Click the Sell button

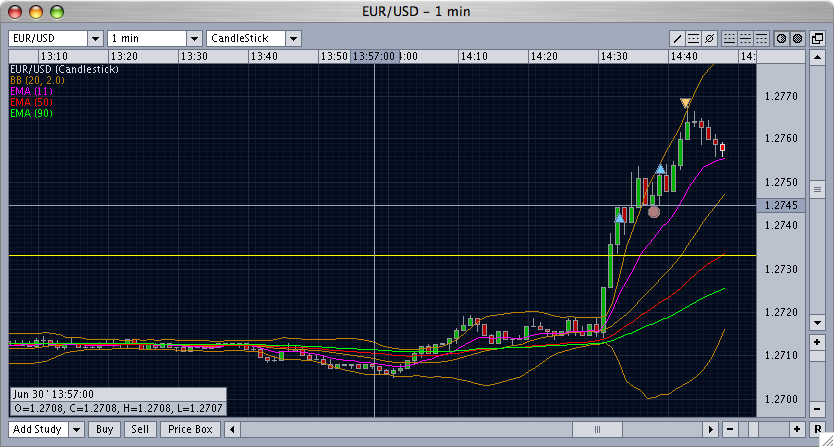[x=140, y=429]
